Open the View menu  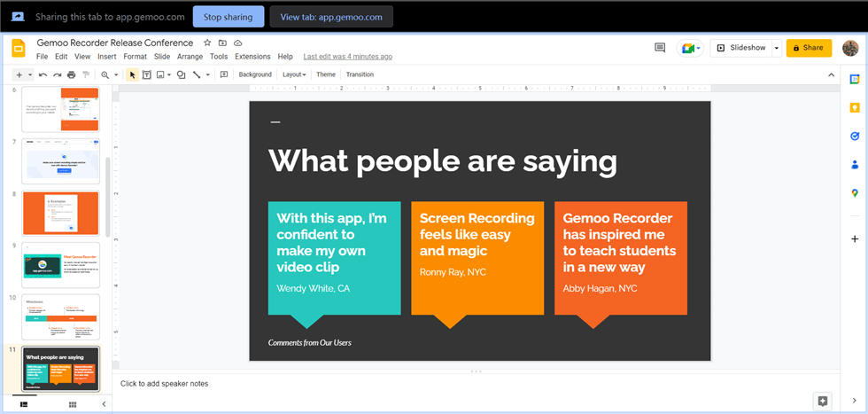[x=82, y=57]
